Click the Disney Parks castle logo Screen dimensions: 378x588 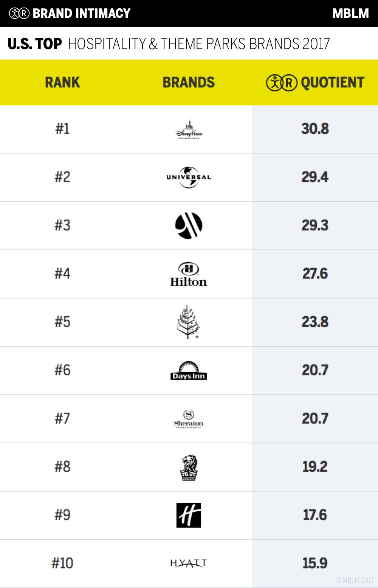click(189, 130)
